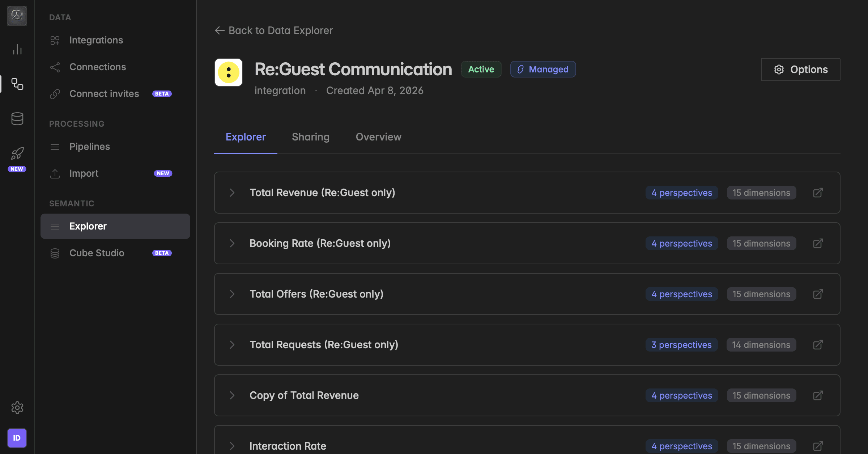Switch to the Sharing tab
Viewport: 868px width, 454px height.
(x=311, y=137)
